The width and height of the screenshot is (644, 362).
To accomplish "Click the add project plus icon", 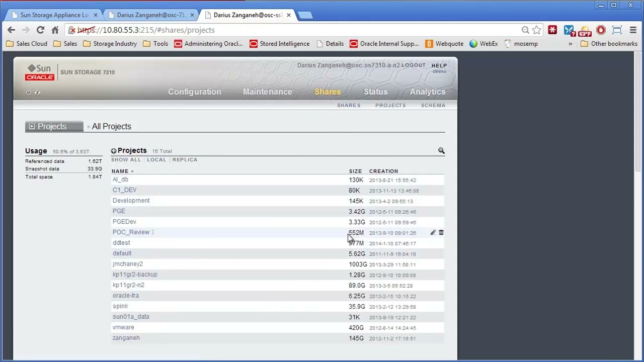I will tap(114, 151).
